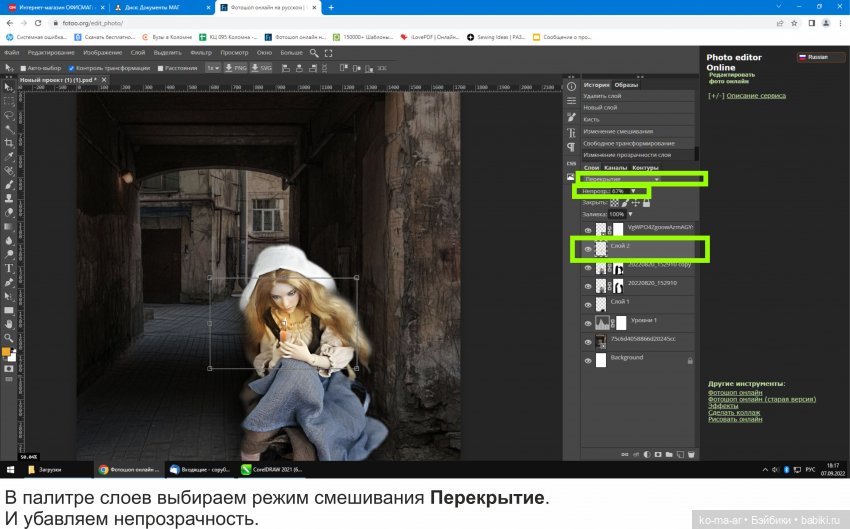Switch to the Контуры tab
The width and height of the screenshot is (850, 529).
pos(645,168)
